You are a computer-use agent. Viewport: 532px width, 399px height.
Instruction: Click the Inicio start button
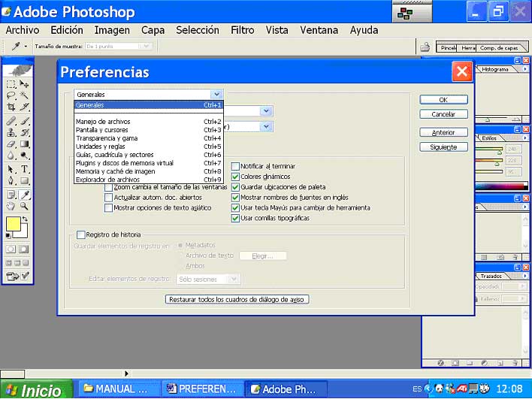click(36, 389)
